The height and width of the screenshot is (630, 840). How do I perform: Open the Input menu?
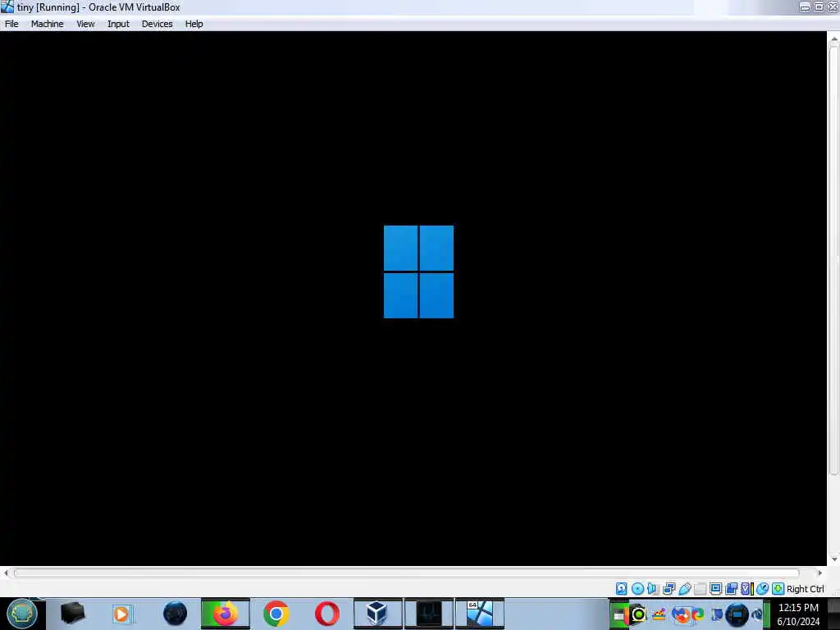click(x=118, y=24)
